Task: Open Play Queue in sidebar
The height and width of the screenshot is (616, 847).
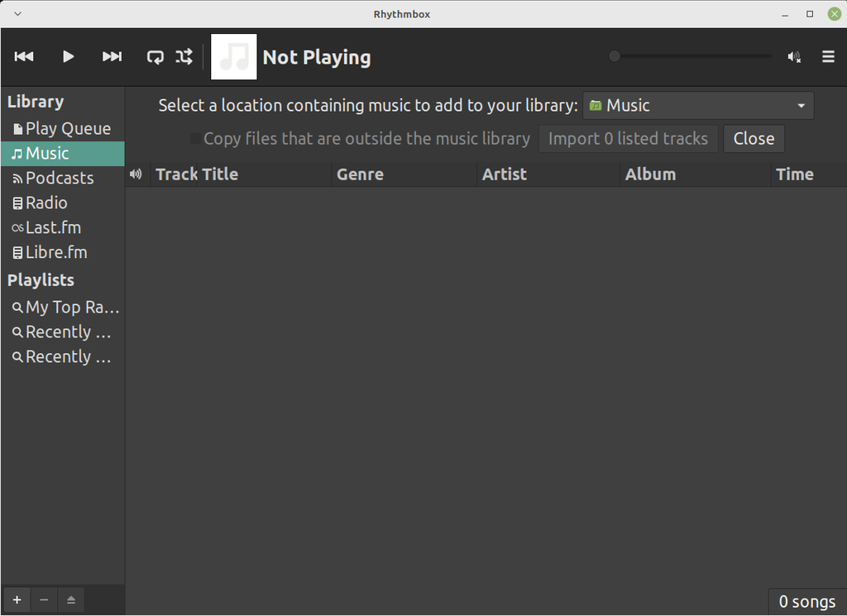Action: tap(63, 128)
